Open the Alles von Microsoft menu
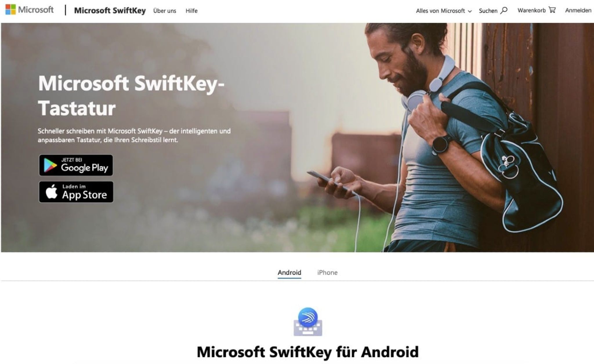594x364 pixels. (444, 11)
